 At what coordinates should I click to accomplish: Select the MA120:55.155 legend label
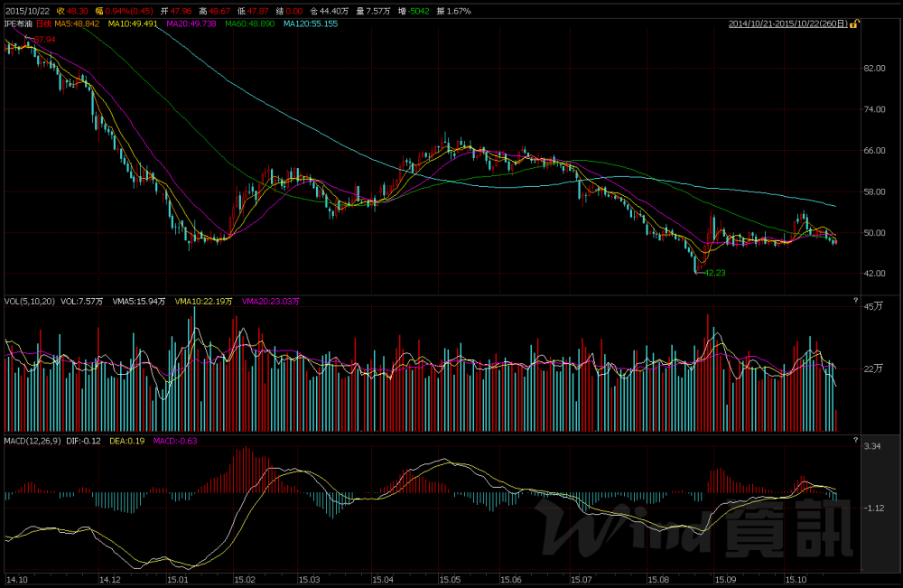[310, 24]
